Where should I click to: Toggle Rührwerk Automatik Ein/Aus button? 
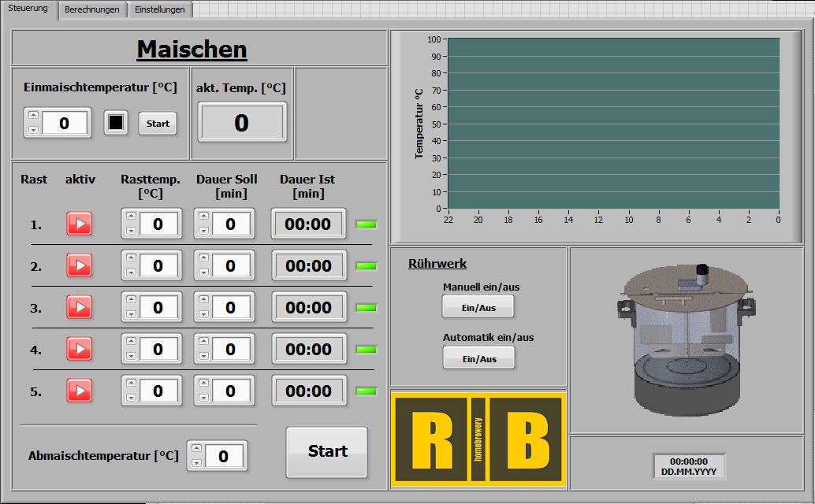(x=478, y=358)
